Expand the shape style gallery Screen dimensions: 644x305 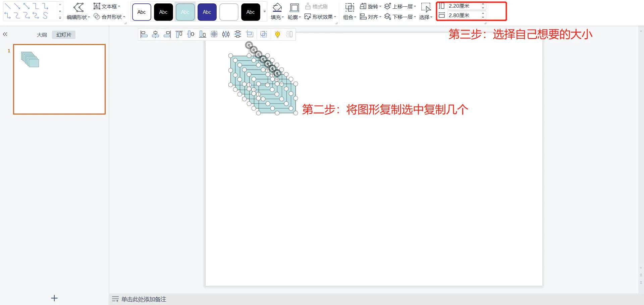(265, 11)
